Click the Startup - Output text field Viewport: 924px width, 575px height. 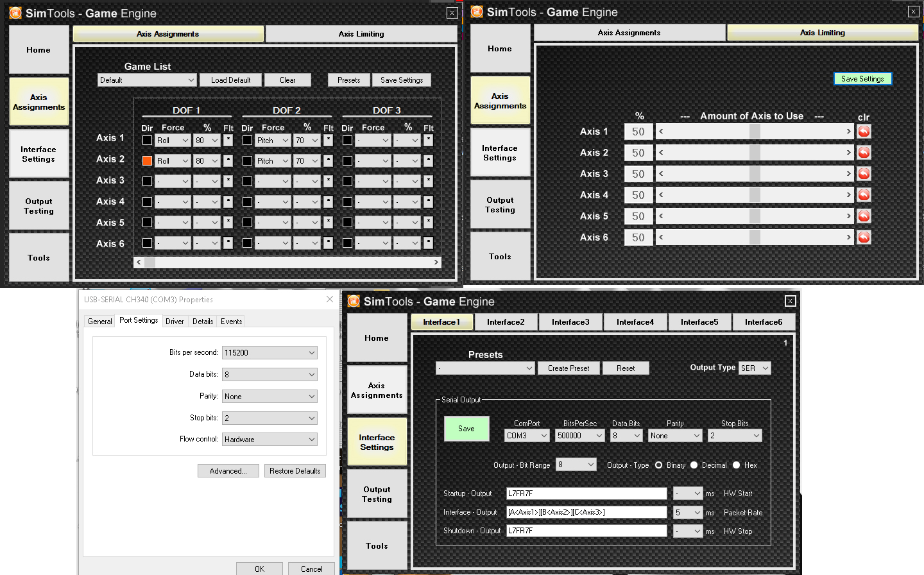coord(586,493)
